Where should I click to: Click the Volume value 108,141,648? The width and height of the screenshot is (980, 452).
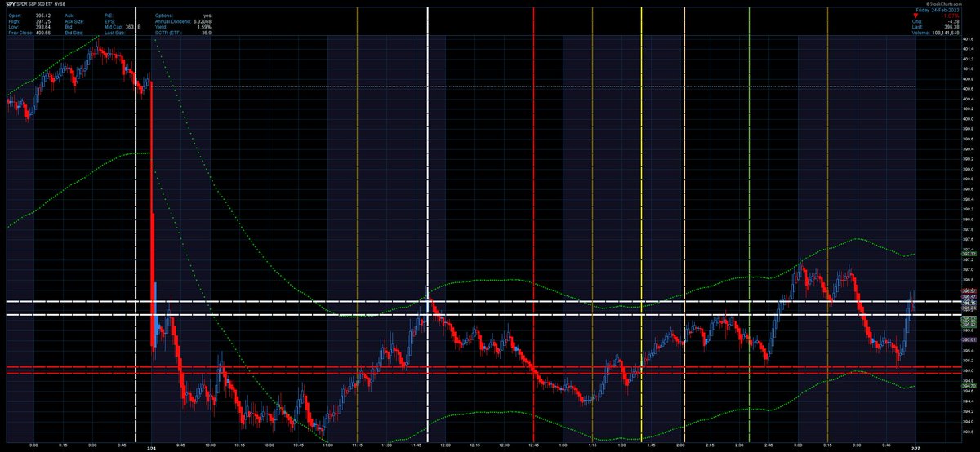[x=946, y=33]
